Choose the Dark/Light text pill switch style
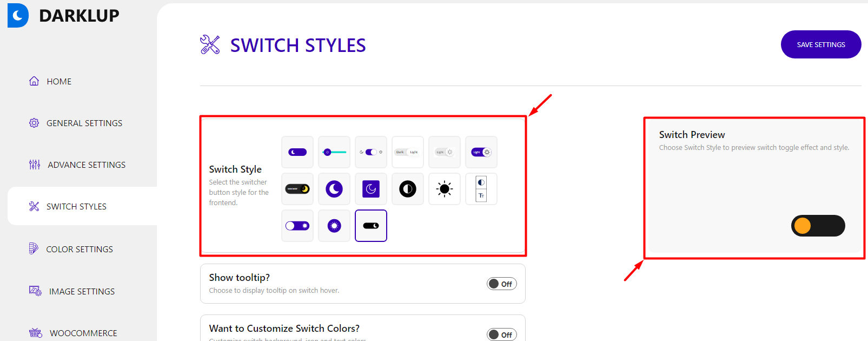The image size is (868, 341). [x=407, y=152]
